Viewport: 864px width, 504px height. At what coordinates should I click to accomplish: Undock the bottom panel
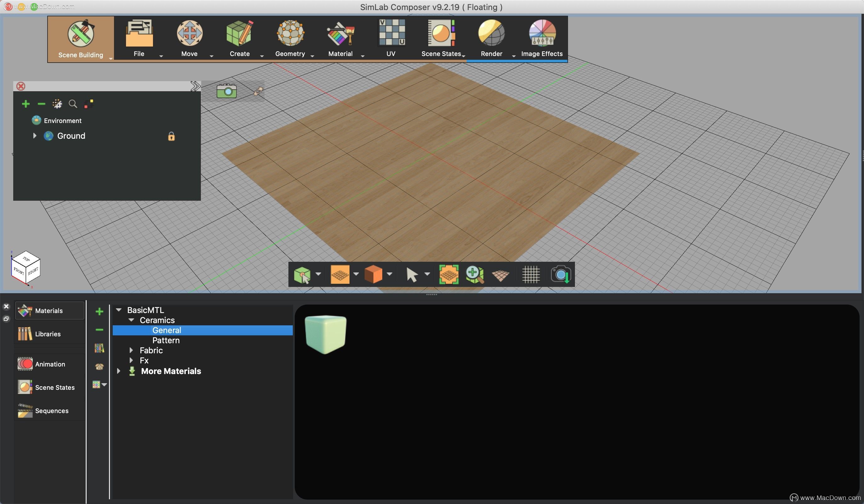coord(6,319)
